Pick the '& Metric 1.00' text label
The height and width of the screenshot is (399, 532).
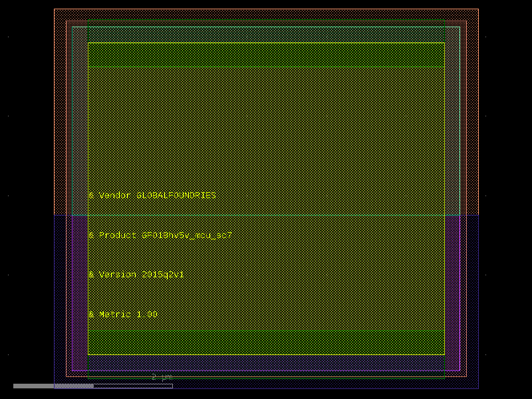tap(123, 314)
